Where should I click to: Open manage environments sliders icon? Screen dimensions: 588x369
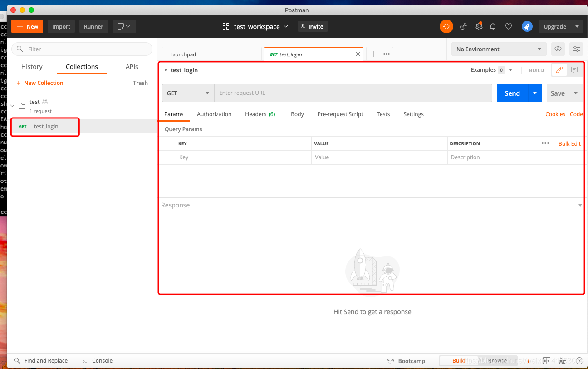tap(576, 49)
